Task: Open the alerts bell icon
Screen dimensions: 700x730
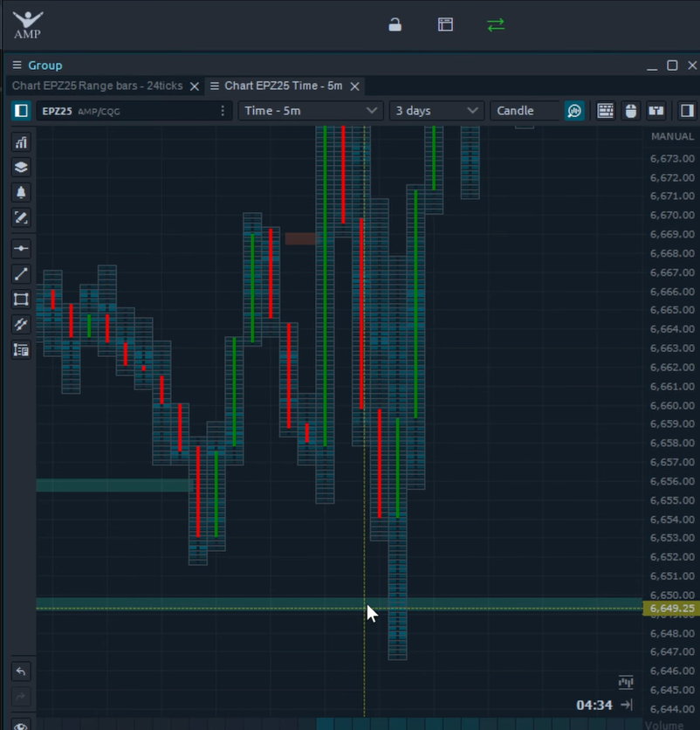Action: pyautogui.click(x=21, y=192)
